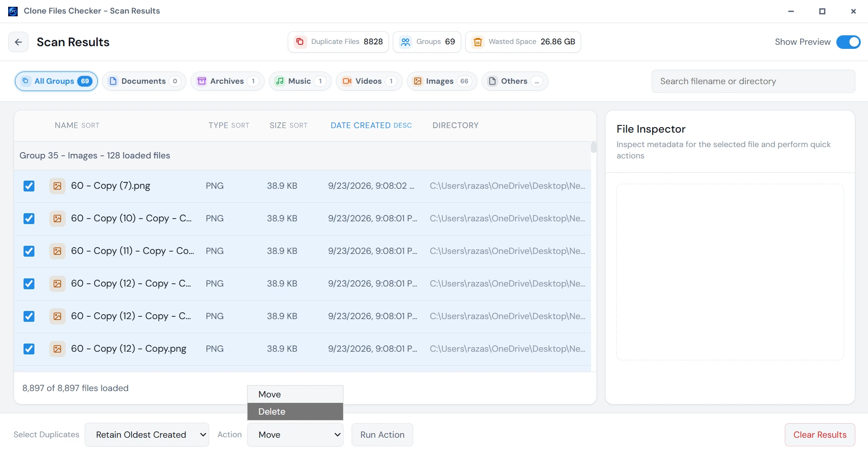Image resolution: width=868 pixels, height=454 pixels.
Task: Sort by Size column
Action: [x=288, y=125]
